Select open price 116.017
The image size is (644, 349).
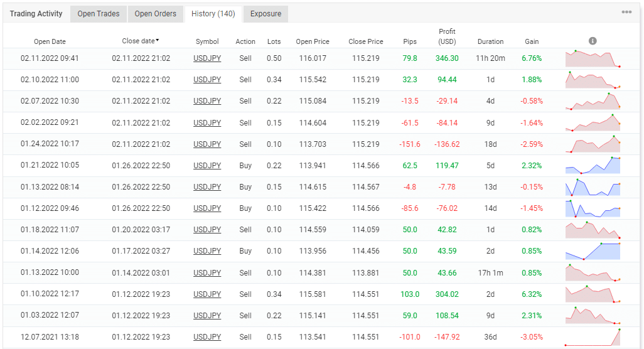(x=313, y=58)
